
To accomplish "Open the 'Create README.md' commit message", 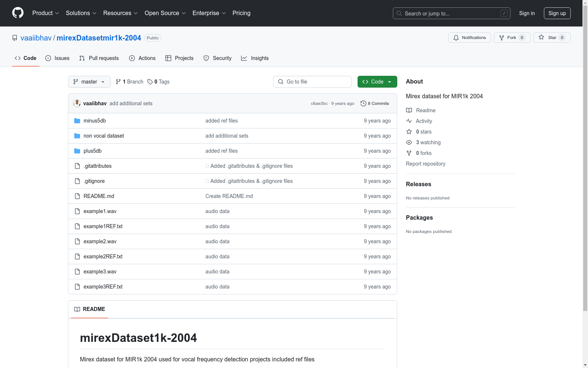I will pos(229,196).
